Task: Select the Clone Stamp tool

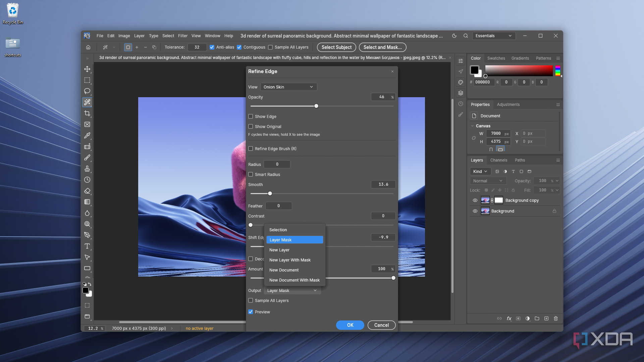Action: (x=87, y=169)
